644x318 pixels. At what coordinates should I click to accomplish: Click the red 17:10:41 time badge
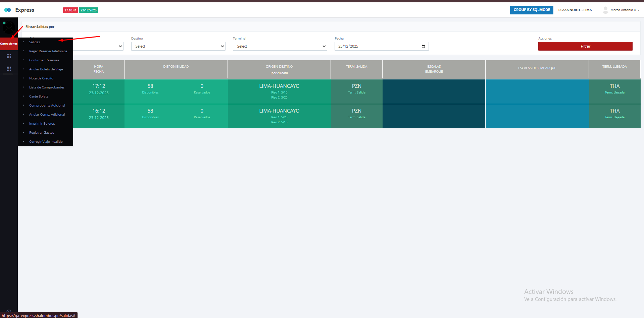tap(70, 10)
